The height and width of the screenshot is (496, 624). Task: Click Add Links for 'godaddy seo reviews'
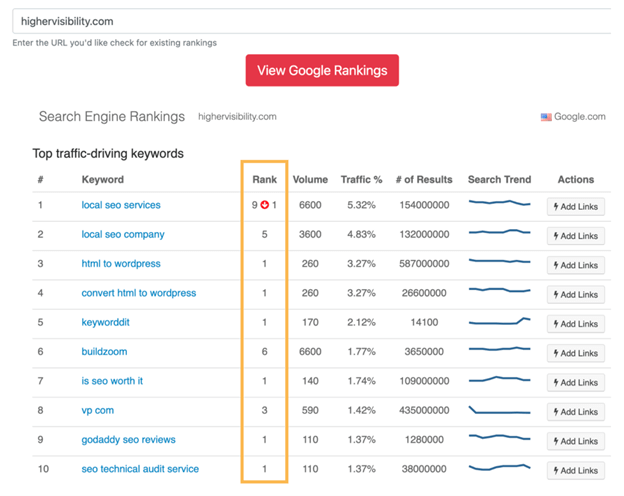(x=575, y=442)
